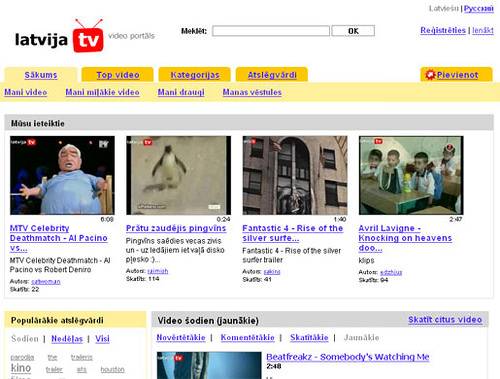This screenshot has height=379, width=500.
Task: Submit search with the OK button
Action: [x=353, y=31]
